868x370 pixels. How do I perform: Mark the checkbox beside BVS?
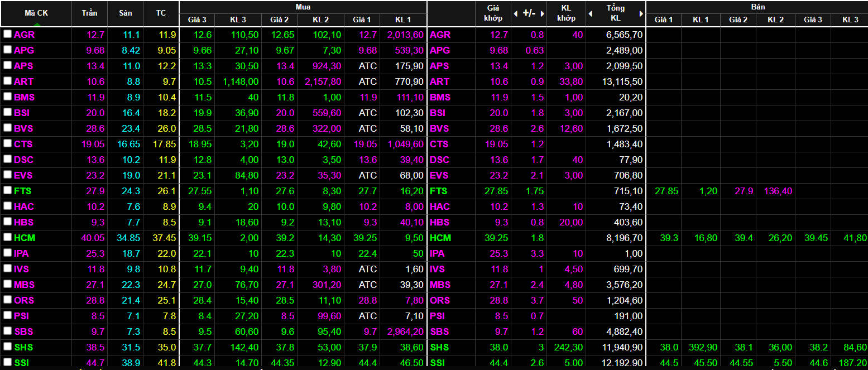[x=7, y=128]
